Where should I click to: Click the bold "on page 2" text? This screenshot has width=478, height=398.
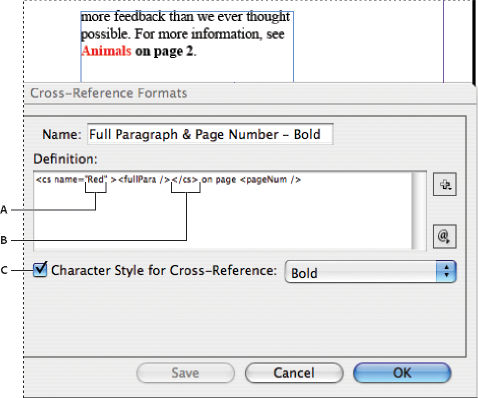pos(164,52)
